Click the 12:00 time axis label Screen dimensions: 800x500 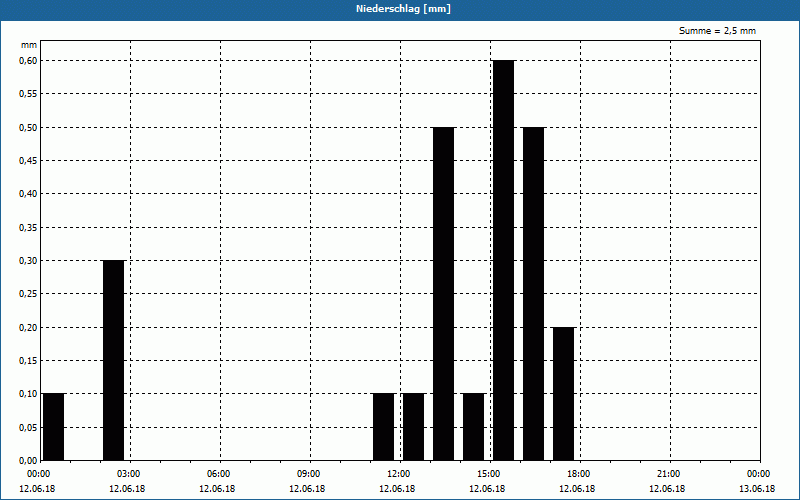[x=398, y=474]
